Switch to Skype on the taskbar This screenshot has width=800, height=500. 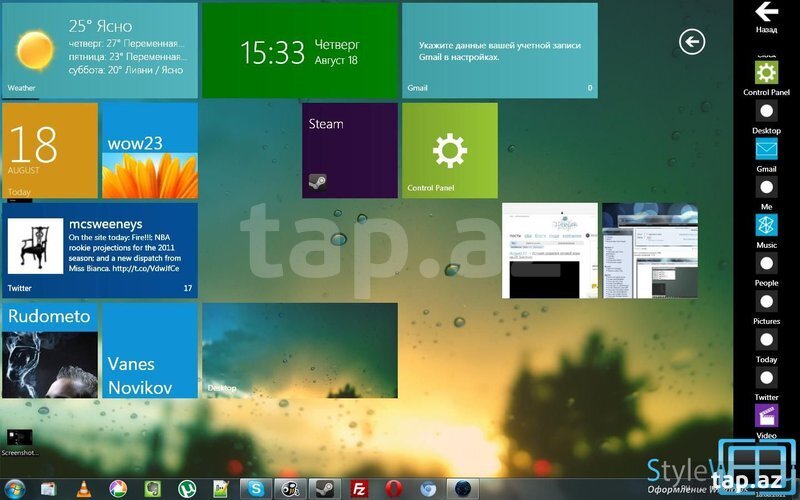(256, 489)
